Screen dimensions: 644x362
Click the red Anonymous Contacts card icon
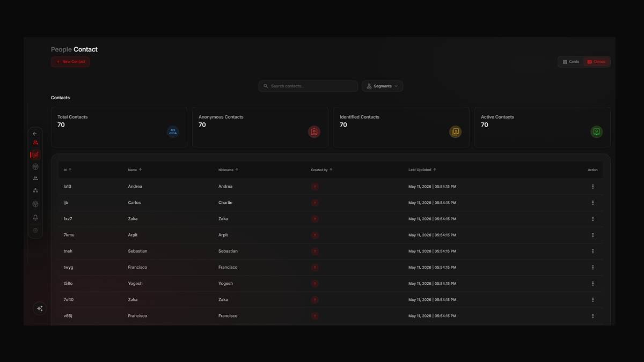tap(314, 131)
